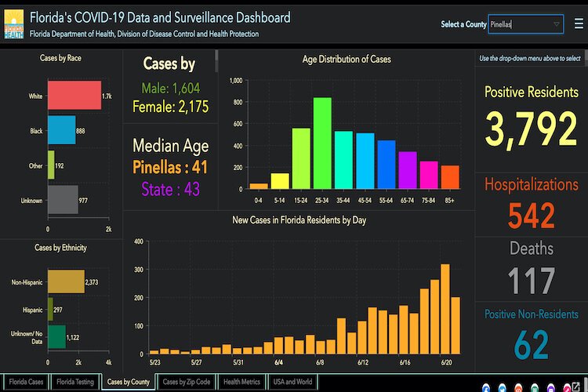Open the Health Metrics tab
The height and width of the screenshot is (392, 588).
[241, 382]
